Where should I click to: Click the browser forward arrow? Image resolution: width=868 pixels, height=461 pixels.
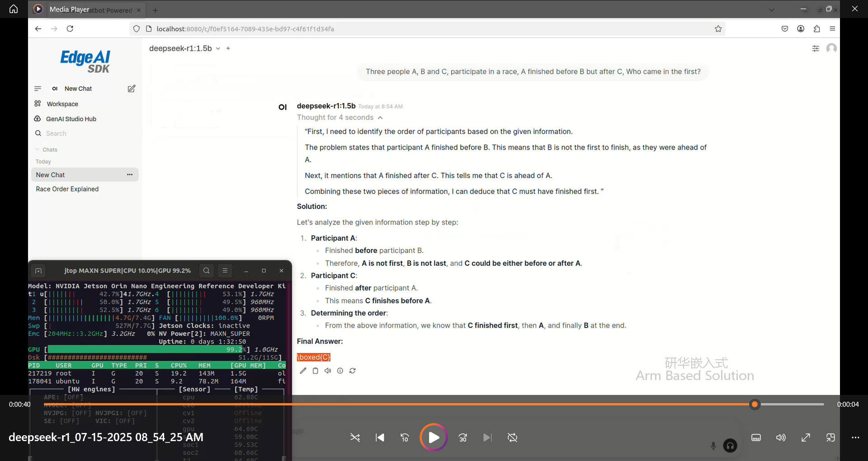pos(54,29)
